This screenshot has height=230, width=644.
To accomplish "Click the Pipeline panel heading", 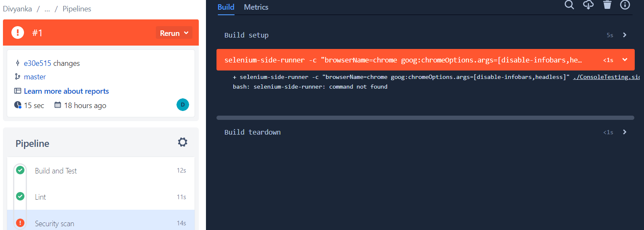I will (32, 143).
